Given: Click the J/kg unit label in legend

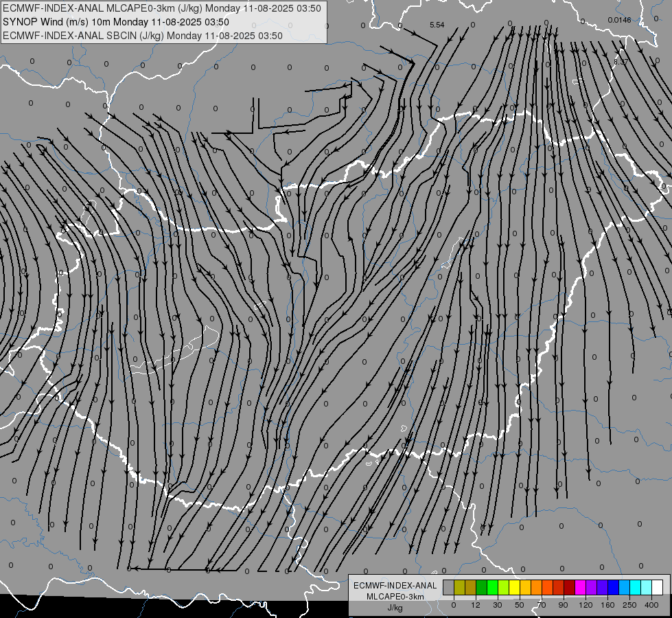Looking at the screenshot, I should 395,608.
